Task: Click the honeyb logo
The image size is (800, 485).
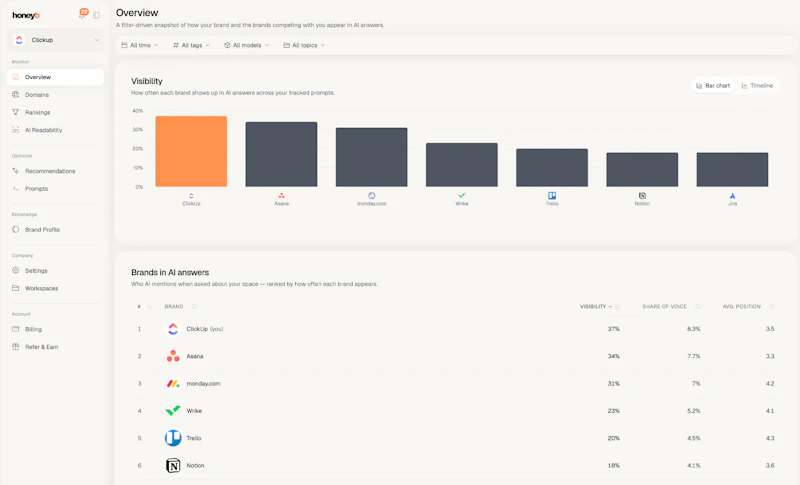Action: 26,15
